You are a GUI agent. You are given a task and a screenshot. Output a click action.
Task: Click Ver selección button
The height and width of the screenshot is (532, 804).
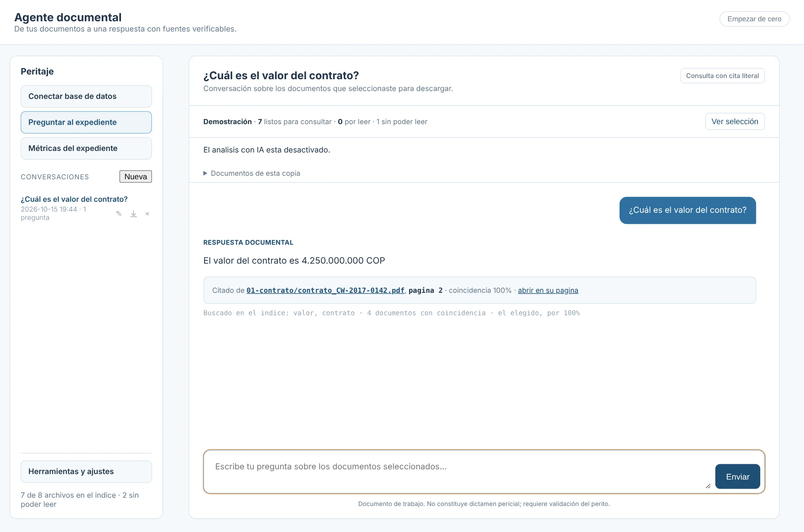735,121
